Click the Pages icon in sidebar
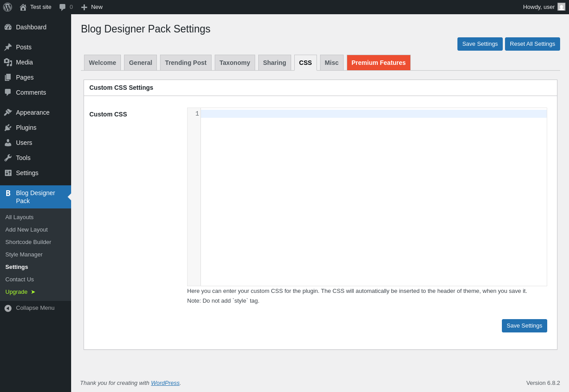The width and height of the screenshot is (569, 392). [x=8, y=77]
